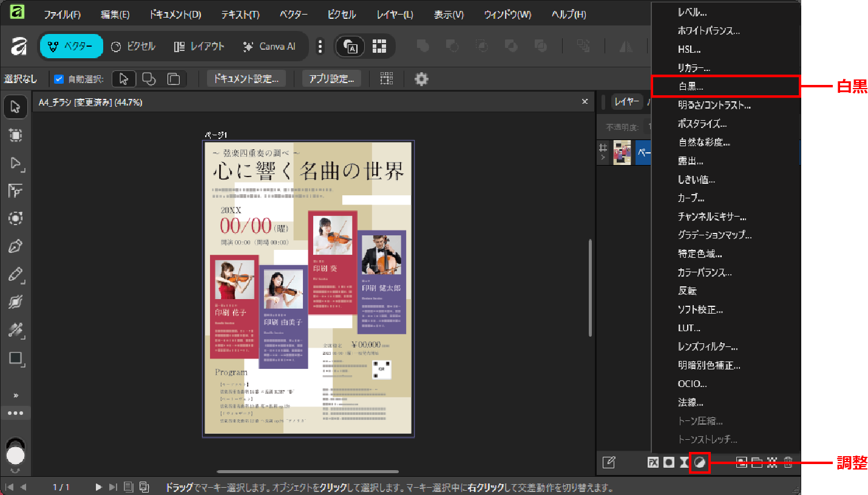Pick the Rectangle shape tool
Screen dimensions: 868x495
[16, 358]
